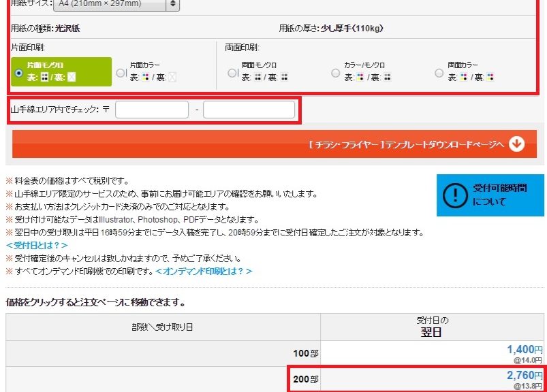Click the monochrome icon in selected 片面モノクロ
Image resolution: width=547 pixels, height=392 pixels.
point(45,77)
